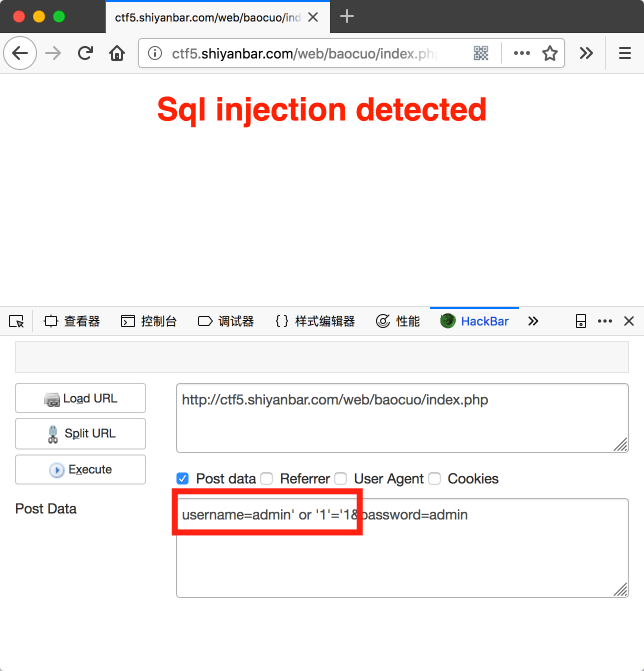Toggle responsive design mode icon
Screen dimensions: 644x671
pyautogui.click(x=581, y=321)
